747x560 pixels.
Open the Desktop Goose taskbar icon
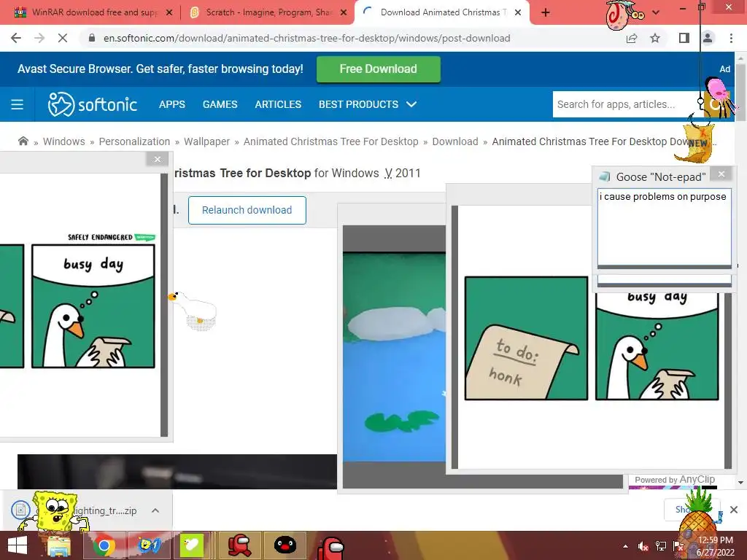pos(192,545)
